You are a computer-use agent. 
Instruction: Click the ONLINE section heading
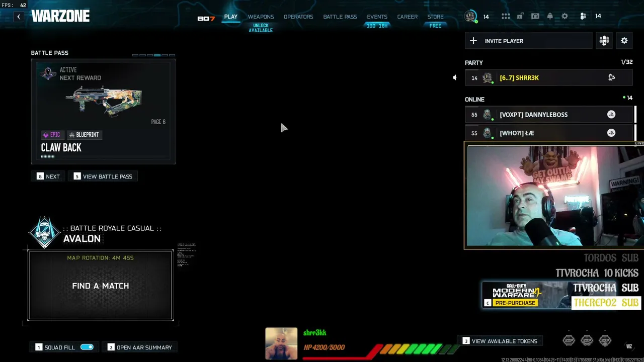click(474, 100)
